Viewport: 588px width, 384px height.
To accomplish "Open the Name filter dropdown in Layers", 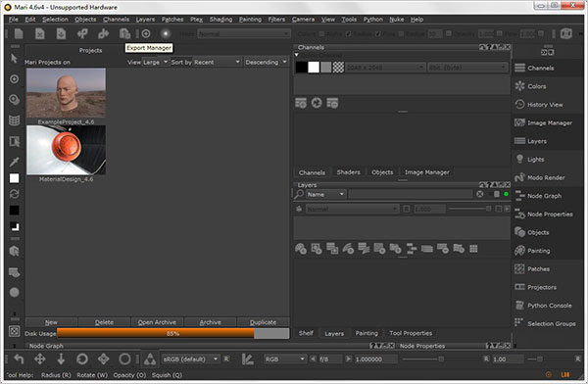I will [325, 194].
